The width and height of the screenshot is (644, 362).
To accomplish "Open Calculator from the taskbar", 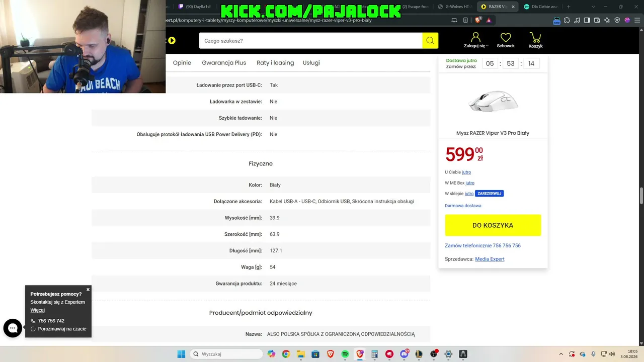I will pos(375,354).
